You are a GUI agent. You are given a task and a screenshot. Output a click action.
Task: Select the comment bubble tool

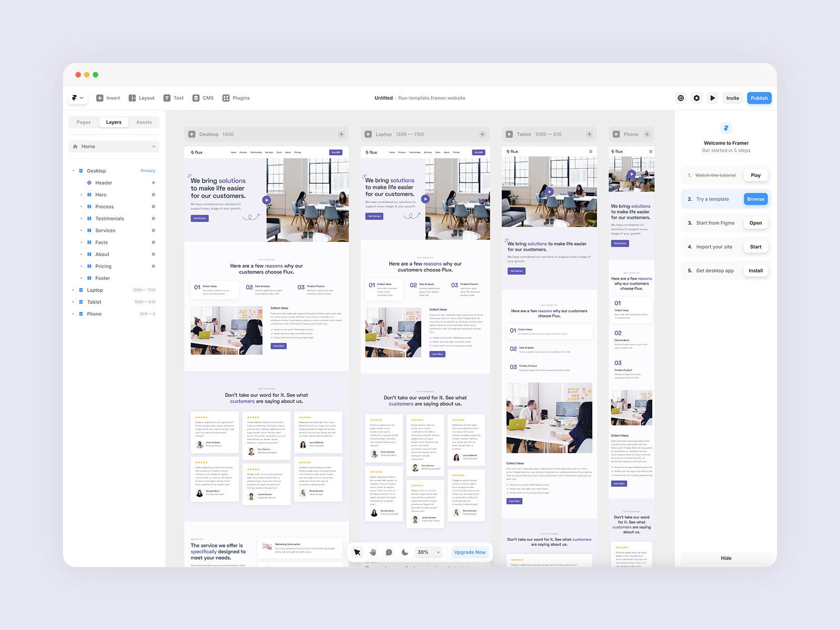pos(389,552)
